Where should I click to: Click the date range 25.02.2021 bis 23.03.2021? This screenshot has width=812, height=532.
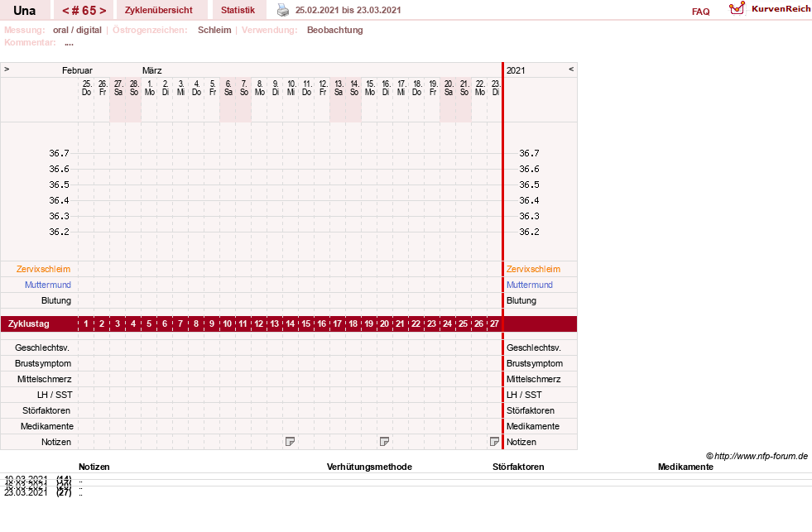348,10
